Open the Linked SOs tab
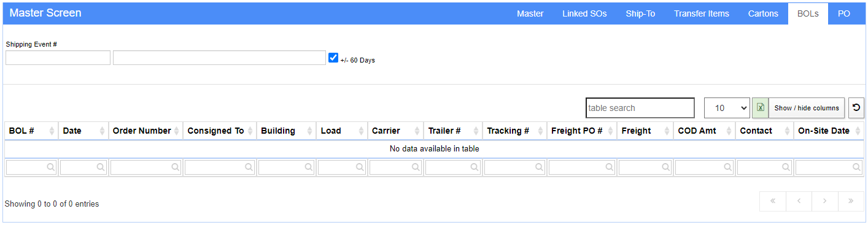 (x=584, y=13)
